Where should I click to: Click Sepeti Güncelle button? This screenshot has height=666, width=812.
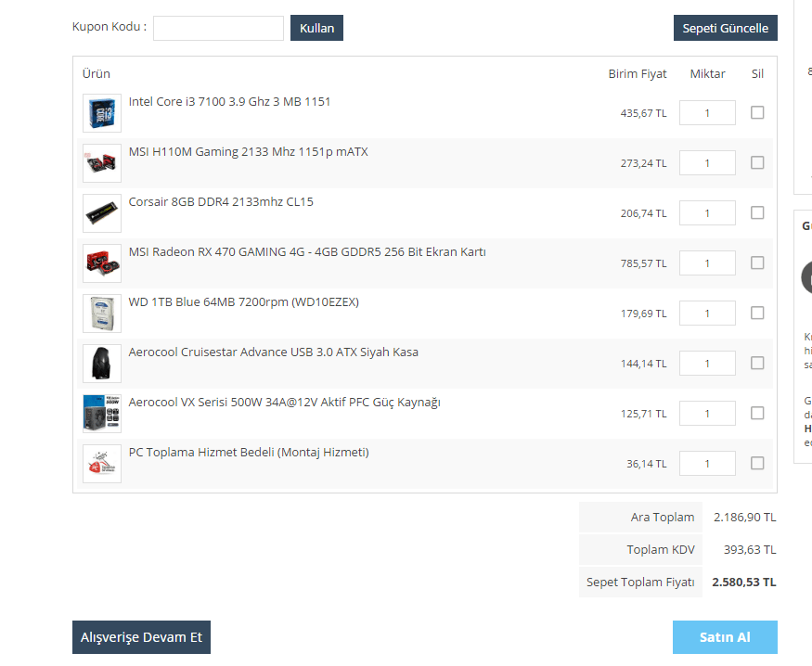[x=725, y=28]
